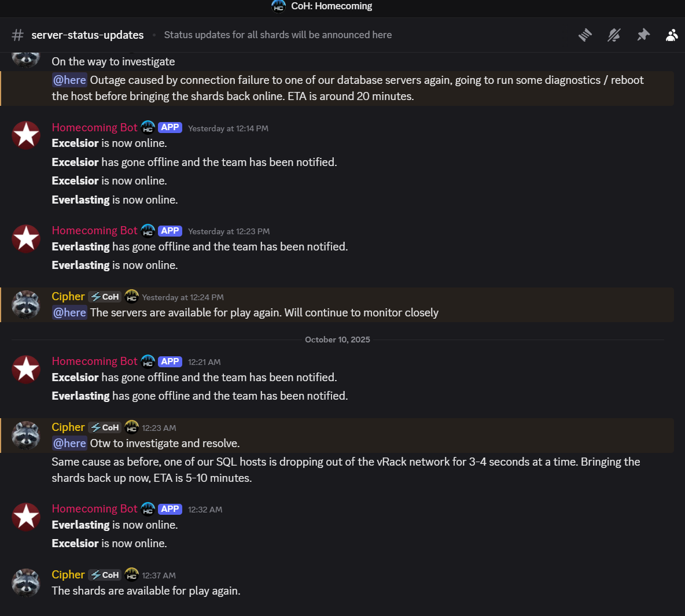
Task: Click the hash icon beside server-status-updates
Action: 18,35
